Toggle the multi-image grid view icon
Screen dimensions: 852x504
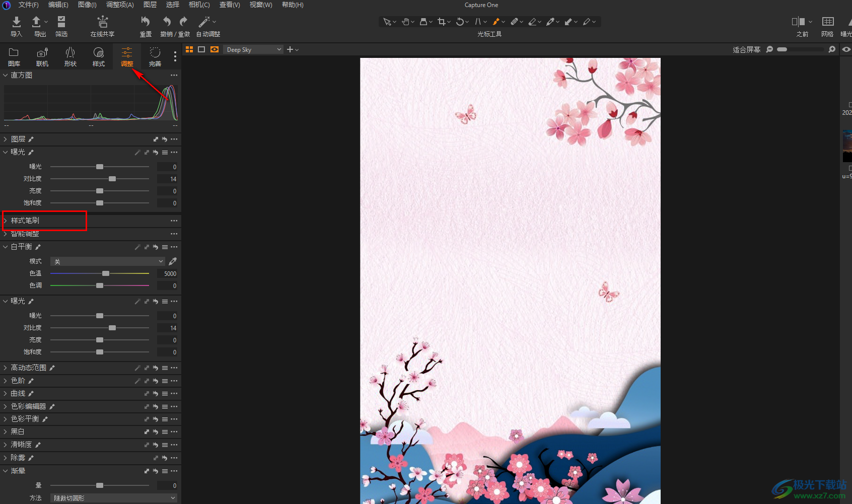[x=189, y=49]
